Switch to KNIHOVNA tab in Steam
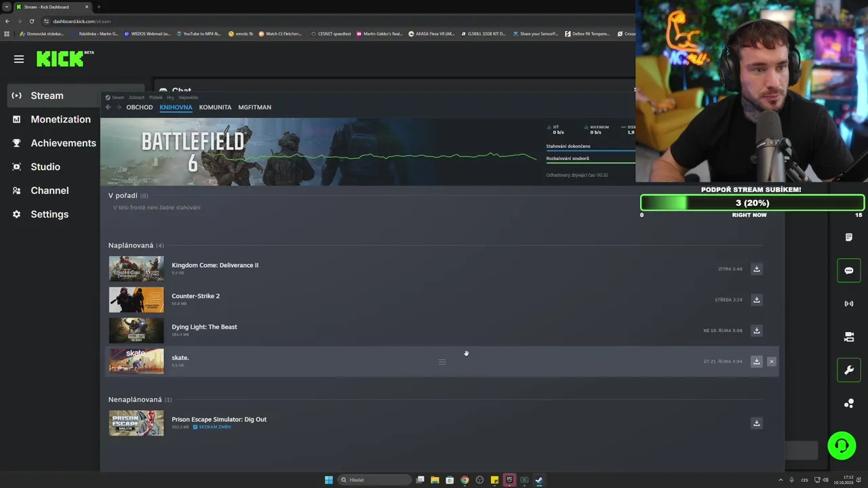 pos(176,107)
